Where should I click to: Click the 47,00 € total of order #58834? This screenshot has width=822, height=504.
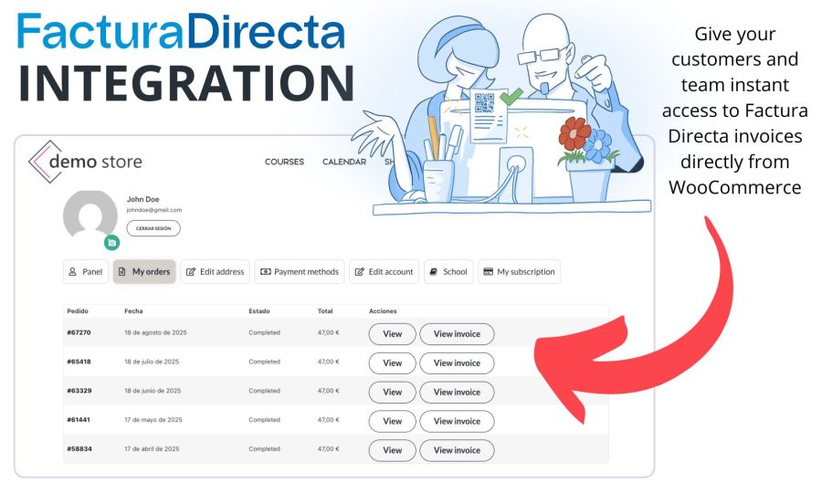click(328, 449)
